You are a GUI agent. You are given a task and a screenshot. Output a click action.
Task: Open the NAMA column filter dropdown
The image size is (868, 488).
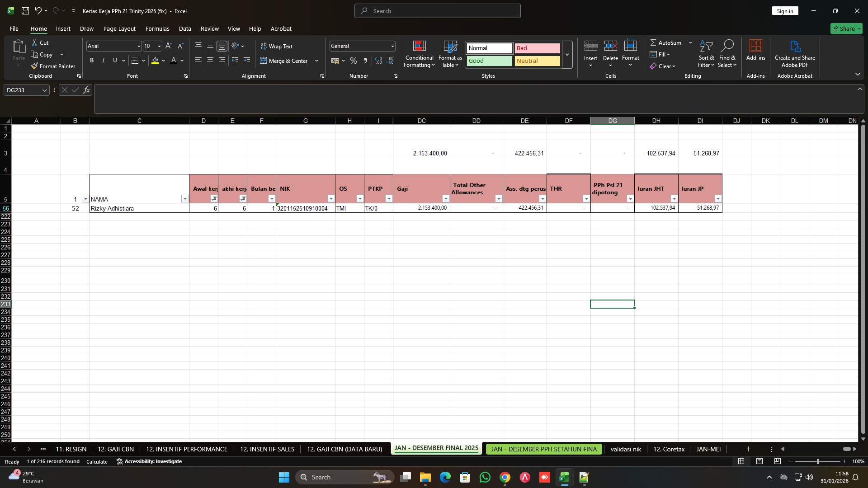(x=185, y=199)
